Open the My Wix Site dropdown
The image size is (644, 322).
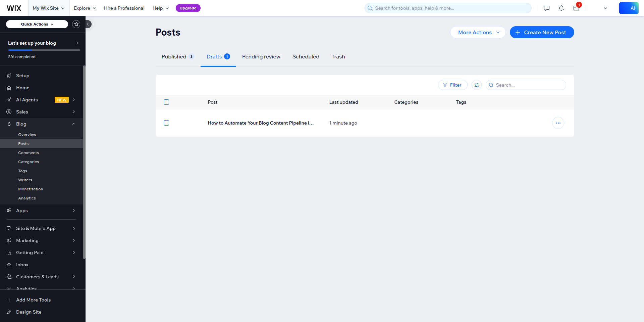click(49, 8)
